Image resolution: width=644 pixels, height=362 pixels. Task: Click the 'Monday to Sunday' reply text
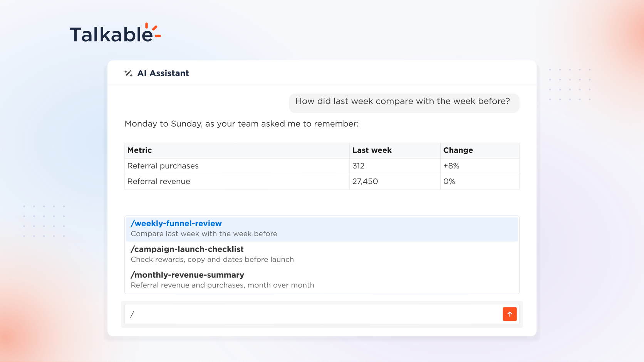pos(241,124)
